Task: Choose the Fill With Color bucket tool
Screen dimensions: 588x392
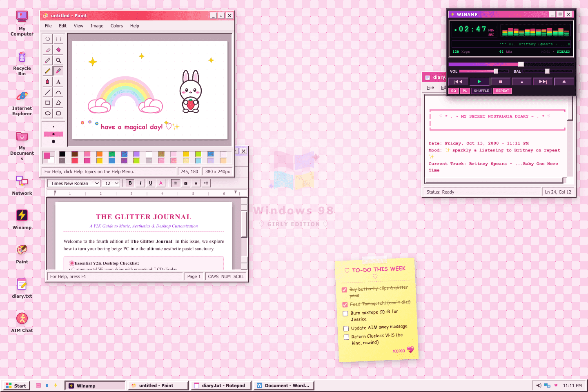Action: [58, 49]
